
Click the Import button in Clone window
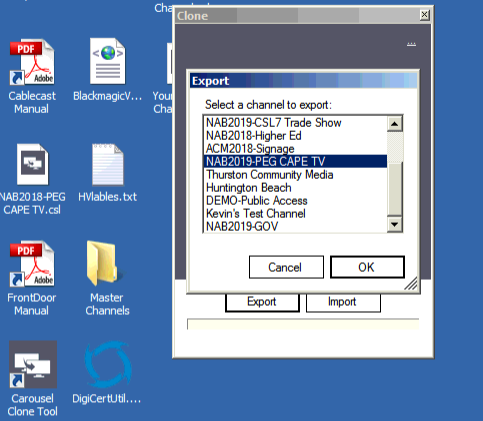[x=343, y=302]
